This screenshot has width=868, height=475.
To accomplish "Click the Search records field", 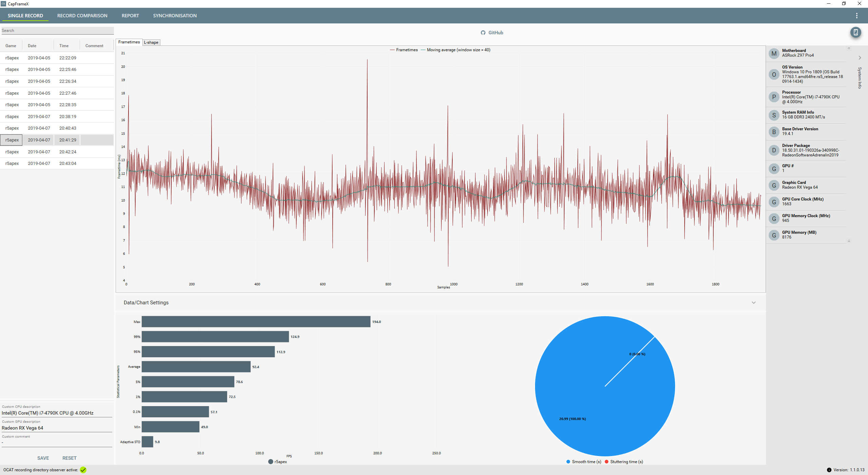I will [57, 31].
